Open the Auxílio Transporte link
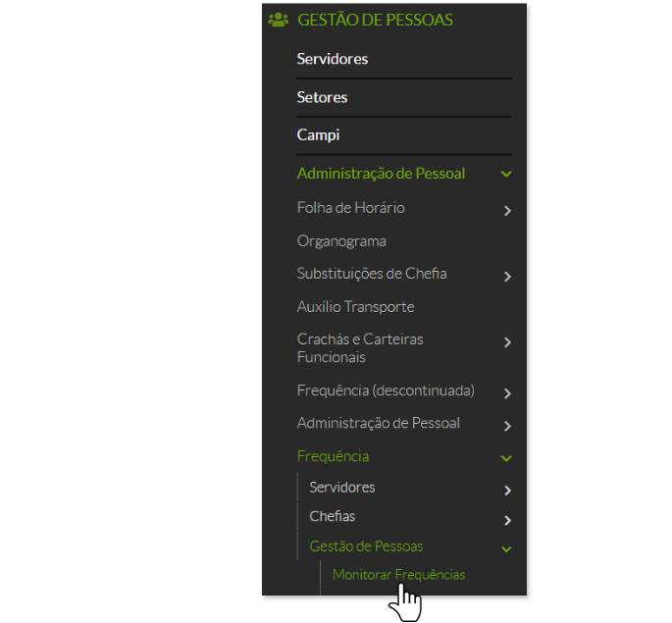 point(355,307)
